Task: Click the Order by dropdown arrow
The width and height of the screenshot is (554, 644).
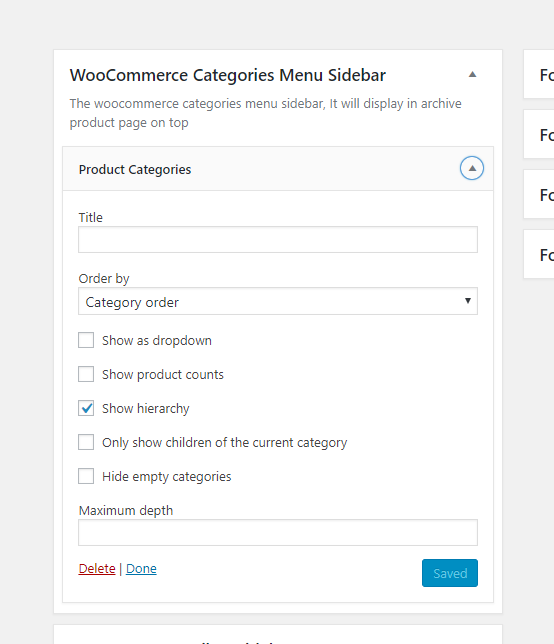Action: point(467,301)
